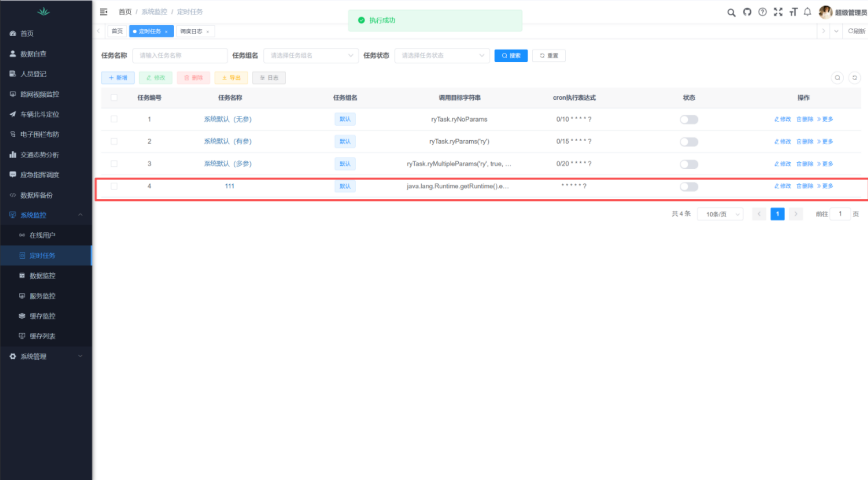Click the green logo at sidebar top
This screenshot has width=868, height=480.
43,11
